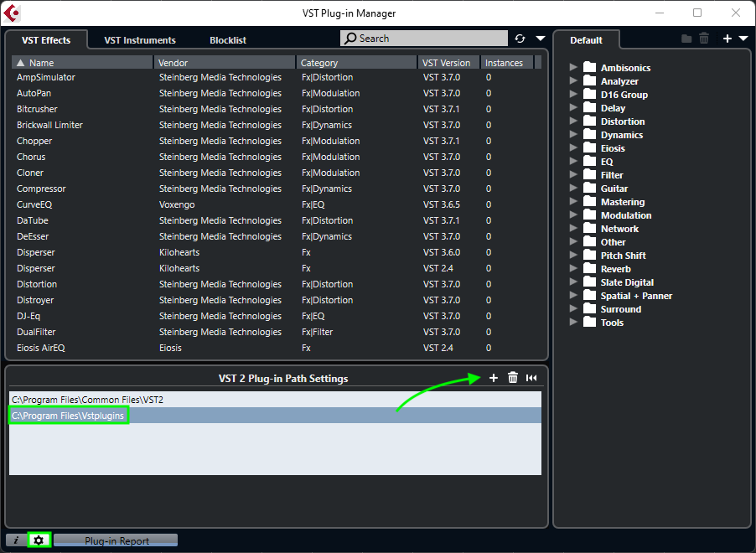Select the Surround folder icon
756x553 pixels.
pos(590,308)
